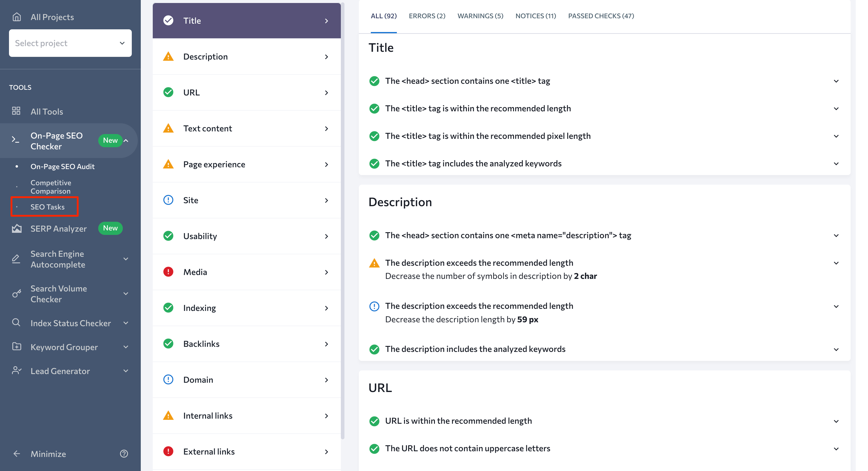Select the PASSED CHECKS (47) tab
Image resolution: width=868 pixels, height=471 pixels.
[x=601, y=16]
